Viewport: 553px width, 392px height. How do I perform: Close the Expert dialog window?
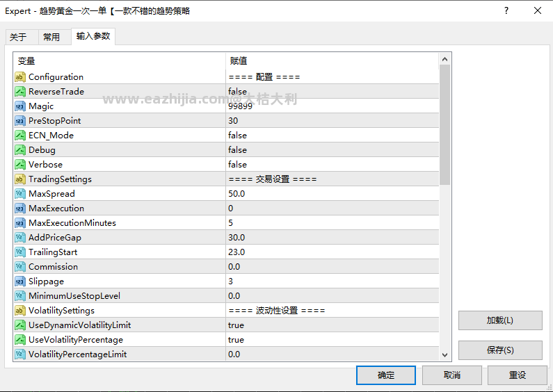[538, 10]
